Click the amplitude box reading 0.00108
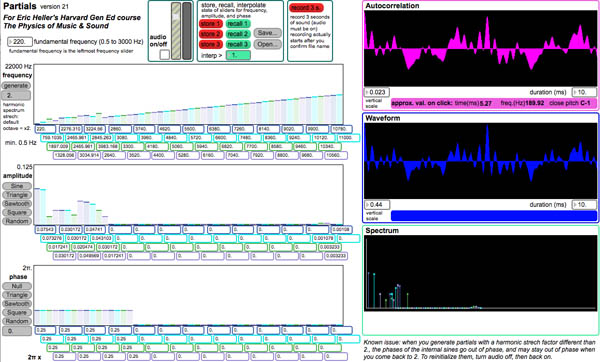This screenshot has height=362, width=600. pyautogui.click(x=341, y=230)
